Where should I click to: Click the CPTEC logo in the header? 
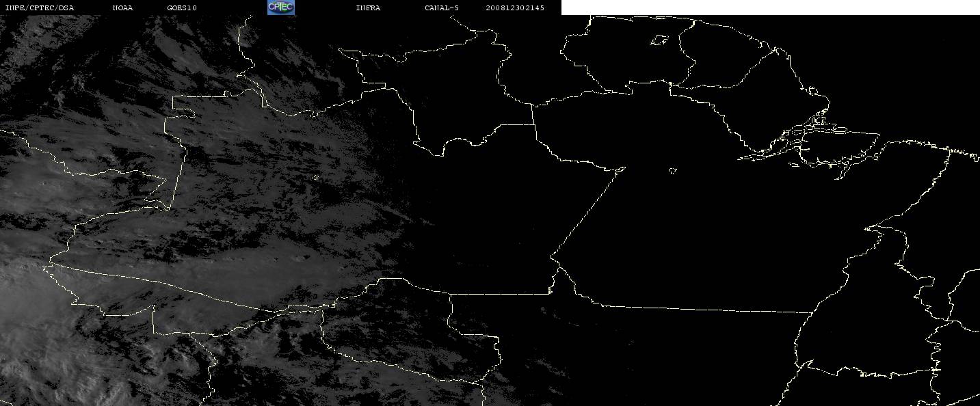(x=281, y=8)
